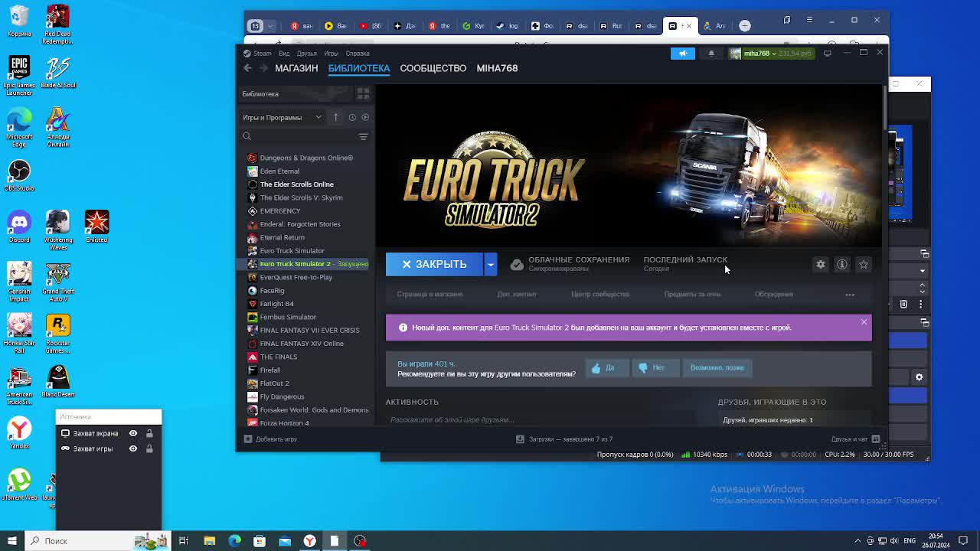
Task: Click the game info icon
Action: (841, 264)
